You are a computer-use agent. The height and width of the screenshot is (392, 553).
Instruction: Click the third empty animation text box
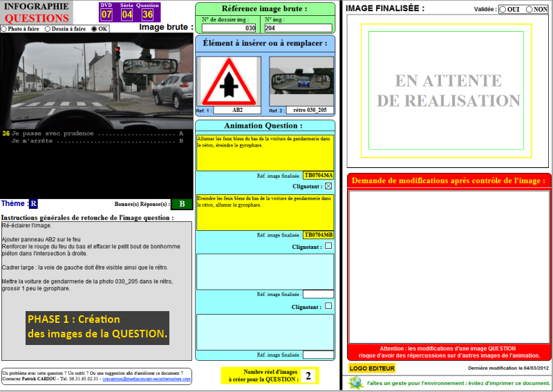[x=265, y=272]
